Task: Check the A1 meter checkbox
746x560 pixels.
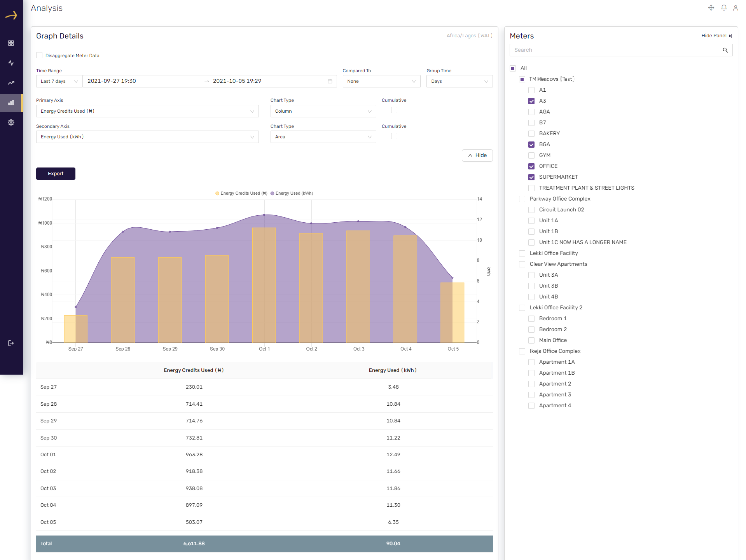Action: click(x=531, y=90)
